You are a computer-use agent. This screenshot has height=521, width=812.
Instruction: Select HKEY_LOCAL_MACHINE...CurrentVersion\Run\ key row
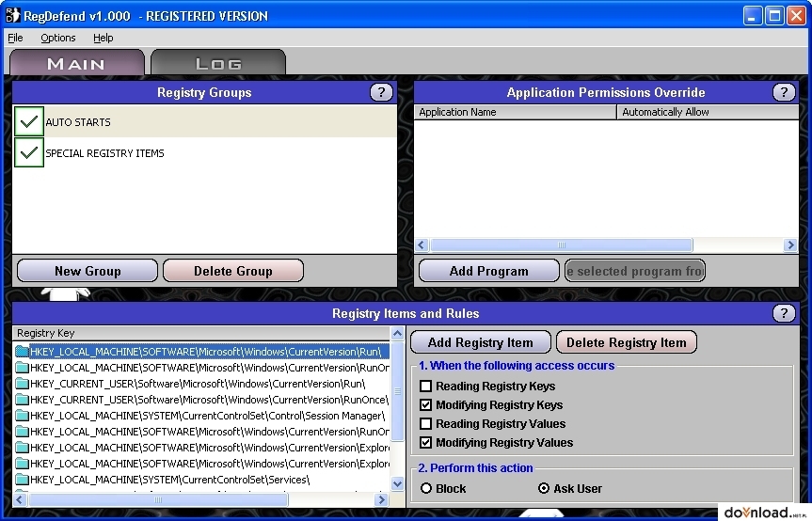(x=202, y=352)
